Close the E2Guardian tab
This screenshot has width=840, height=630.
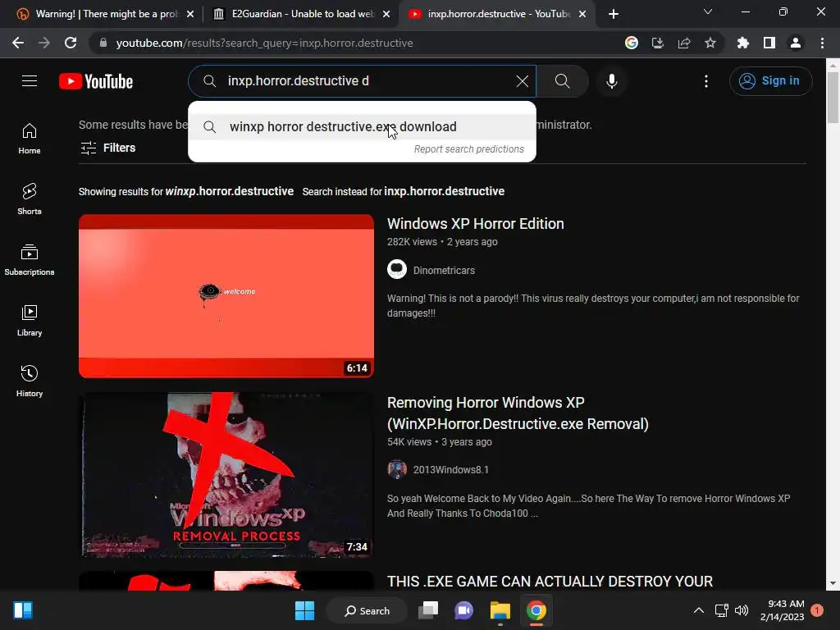point(386,14)
